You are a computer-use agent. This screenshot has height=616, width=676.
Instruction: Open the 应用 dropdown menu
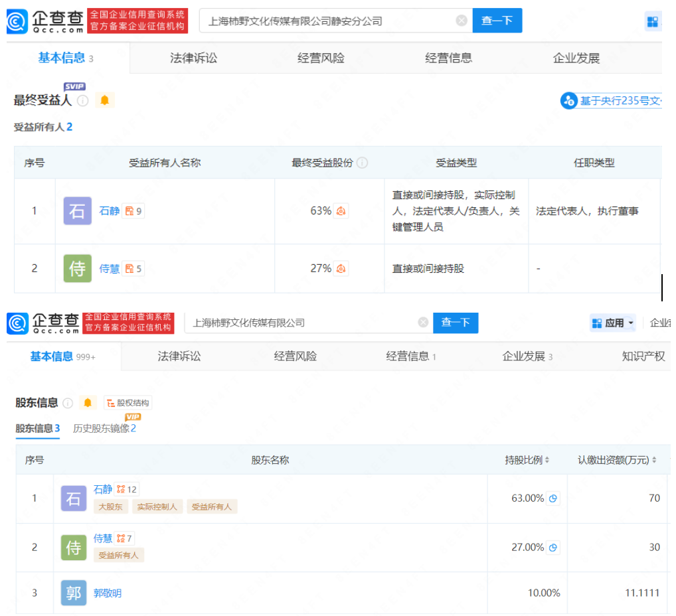tap(612, 323)
